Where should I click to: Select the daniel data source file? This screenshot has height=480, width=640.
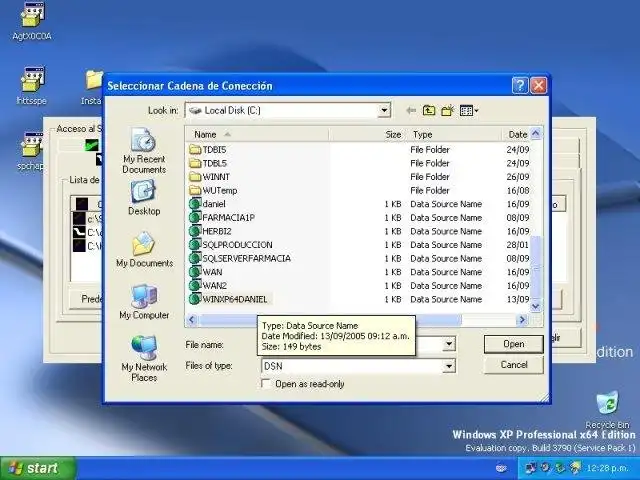click(x=207, y=204)
